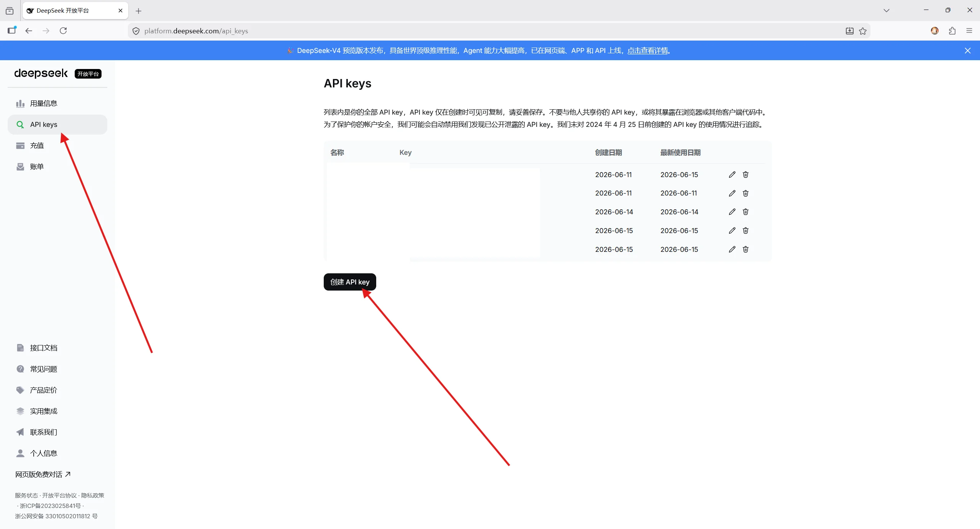The image size is (980, 529).
Task: Open the 开放平台协议 agreement link
Action: tap(59, 495)
